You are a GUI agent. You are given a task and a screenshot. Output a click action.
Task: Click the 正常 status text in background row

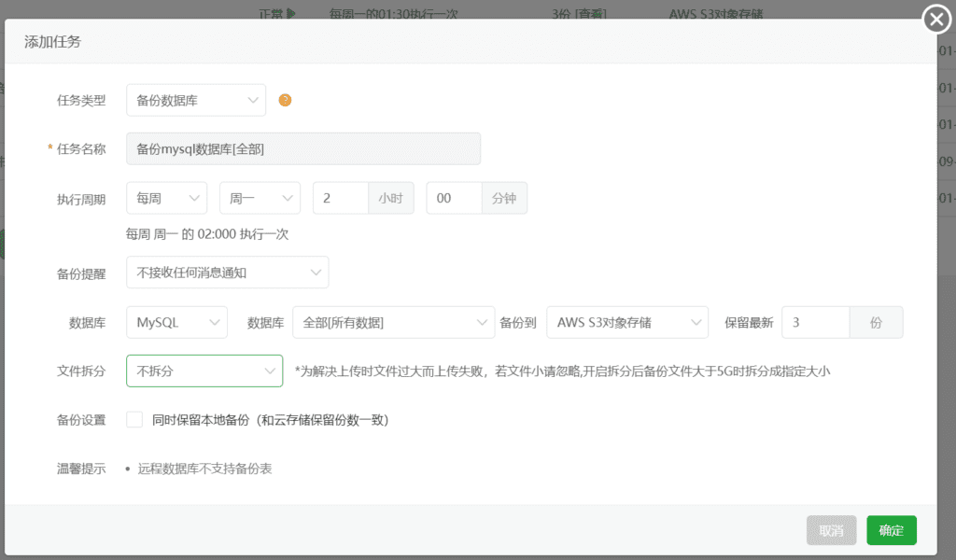(270, 15)
